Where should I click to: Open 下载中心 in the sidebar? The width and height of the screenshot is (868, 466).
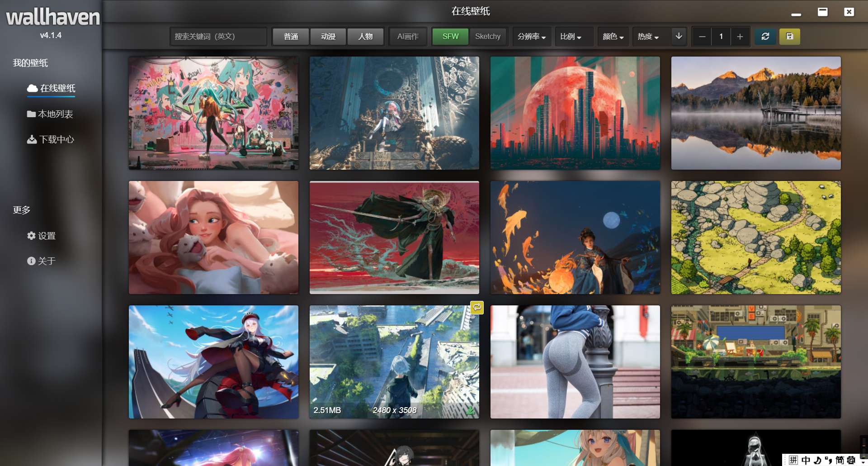(x=50, y=139)
